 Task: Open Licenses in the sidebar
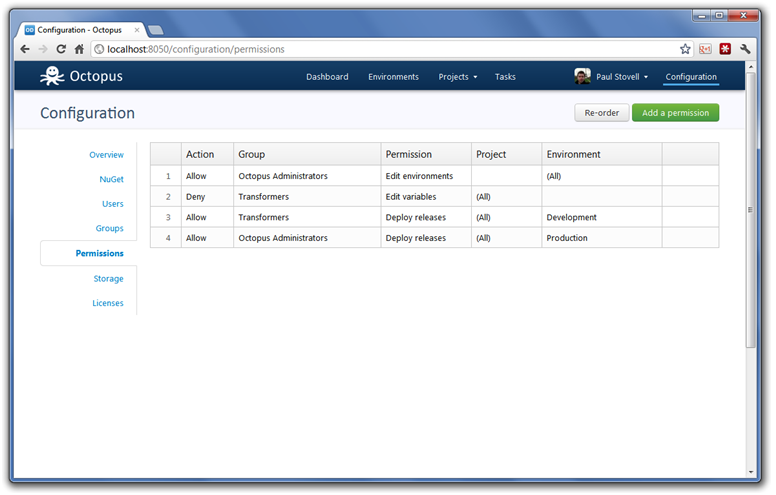[108, 303]
